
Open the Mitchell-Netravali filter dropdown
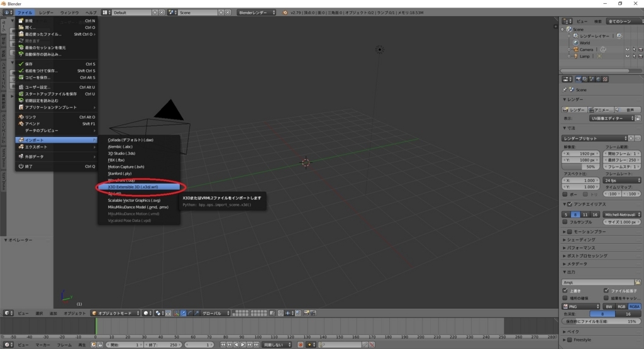(x=622, y=214)
